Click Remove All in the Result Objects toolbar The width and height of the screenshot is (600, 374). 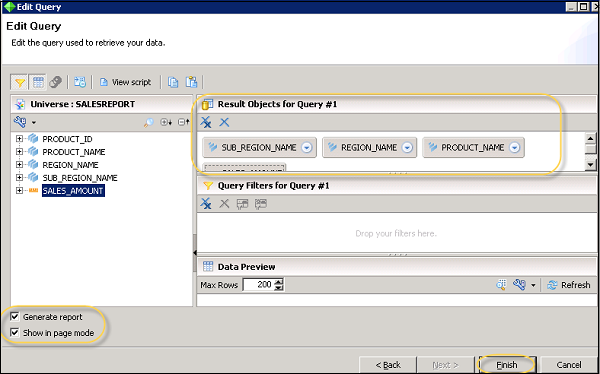[x=206, y=122]
